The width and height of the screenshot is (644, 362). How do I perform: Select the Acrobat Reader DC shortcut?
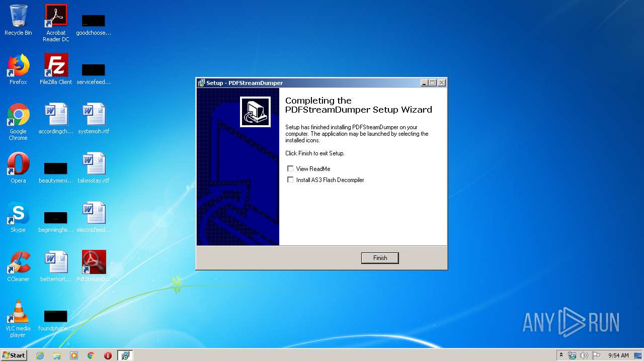click(x=56, y=23)
